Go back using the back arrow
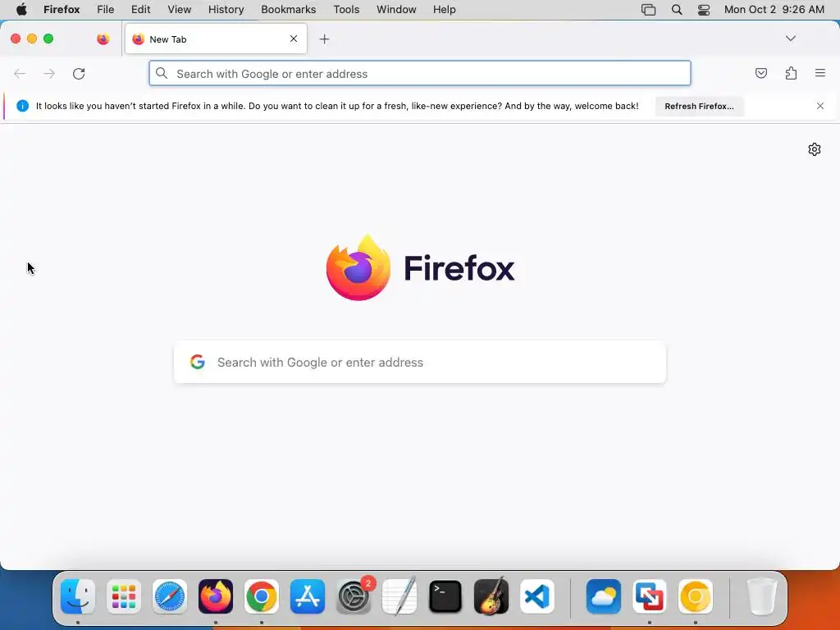 tap(20, 73)
